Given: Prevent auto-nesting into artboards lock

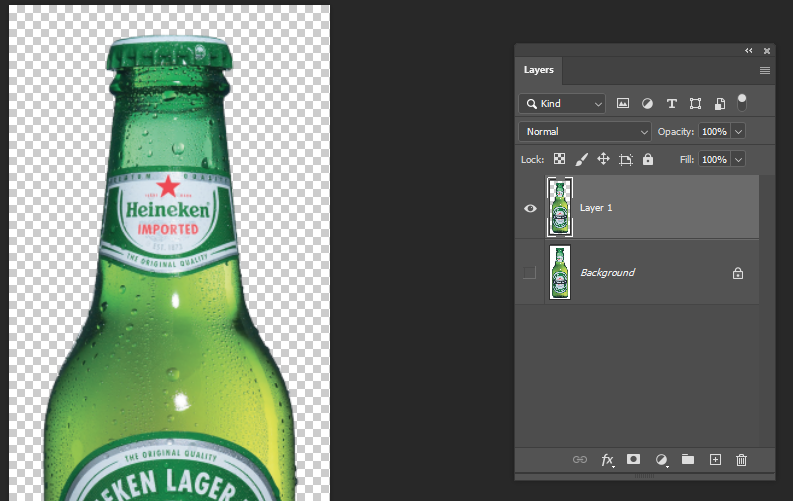Looking at the screenshot, I should (626, 160).
